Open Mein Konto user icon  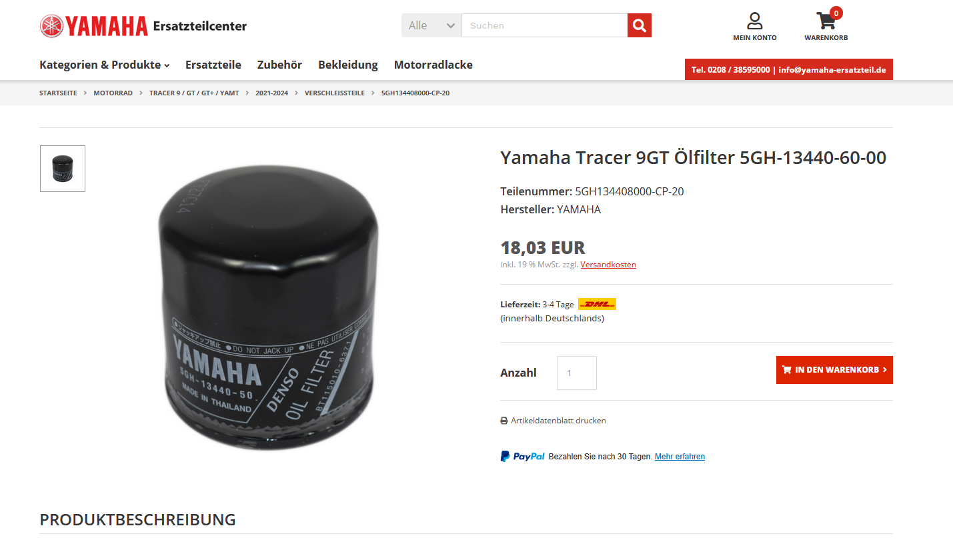click(x=754, y=21)
